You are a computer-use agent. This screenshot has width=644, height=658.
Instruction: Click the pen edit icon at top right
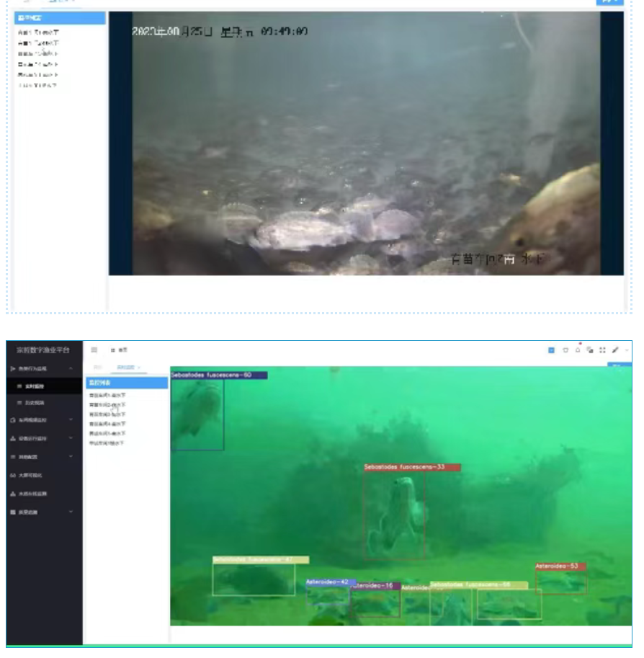pyautogui.click(x=615, y=350)
